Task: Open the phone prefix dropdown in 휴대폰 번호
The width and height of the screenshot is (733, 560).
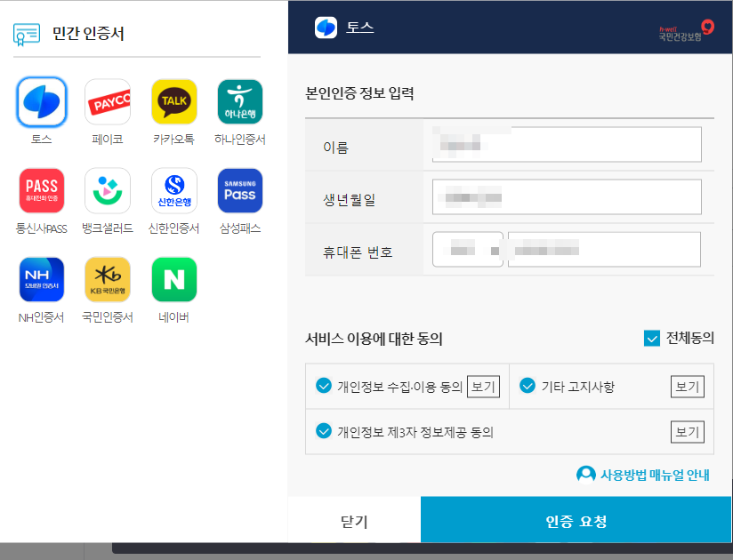Action: coord(468,250)
